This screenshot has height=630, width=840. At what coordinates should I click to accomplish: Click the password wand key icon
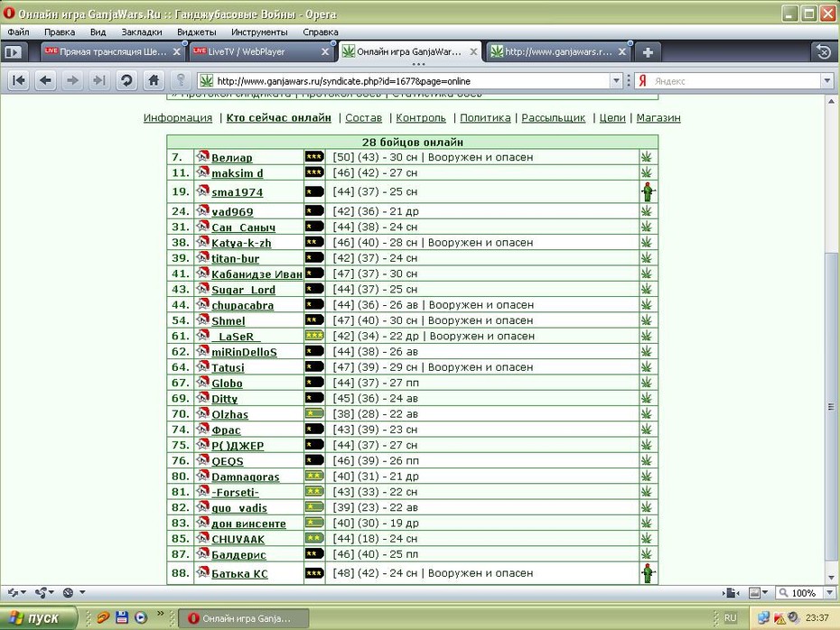[x=181, y=81]
